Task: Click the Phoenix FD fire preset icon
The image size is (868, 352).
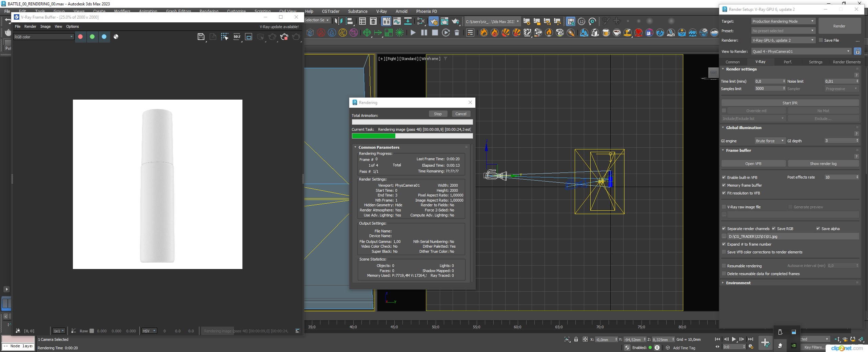Action: [x=484, y=33]
